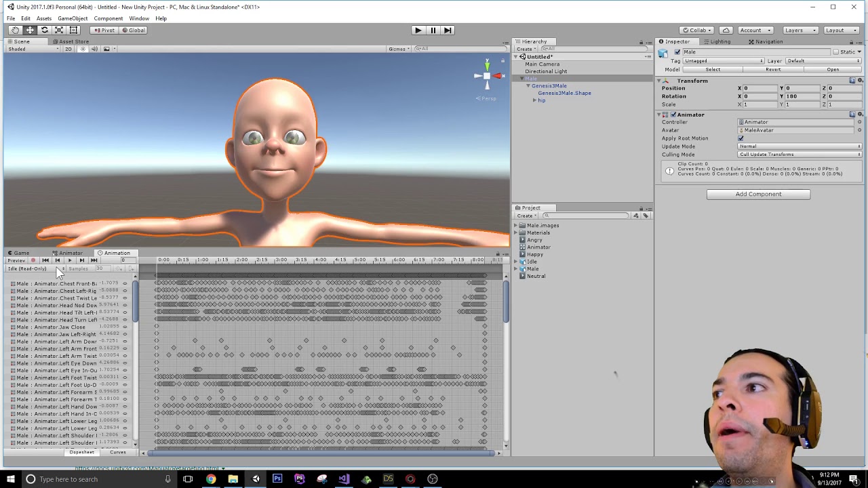This screenshot has width=868, height=488.
Task: Go to previous keyframe
Action: pos(58,260)
